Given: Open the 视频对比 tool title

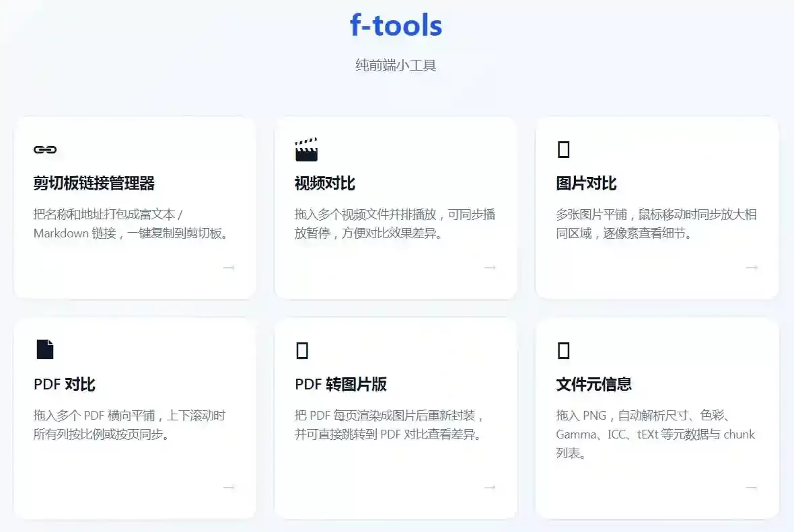Looking at the screenshot, I should pos(325,183).
